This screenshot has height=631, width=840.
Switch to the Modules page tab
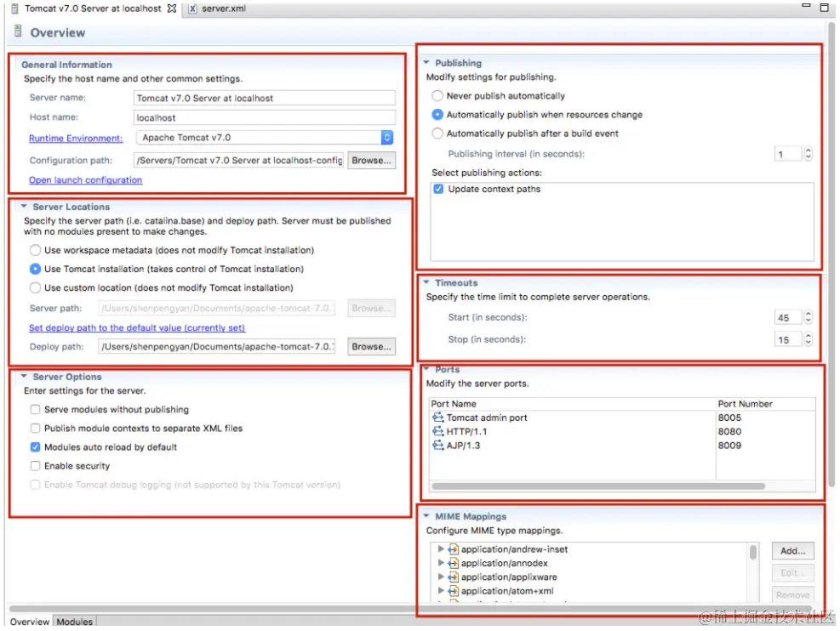point(74,622)
